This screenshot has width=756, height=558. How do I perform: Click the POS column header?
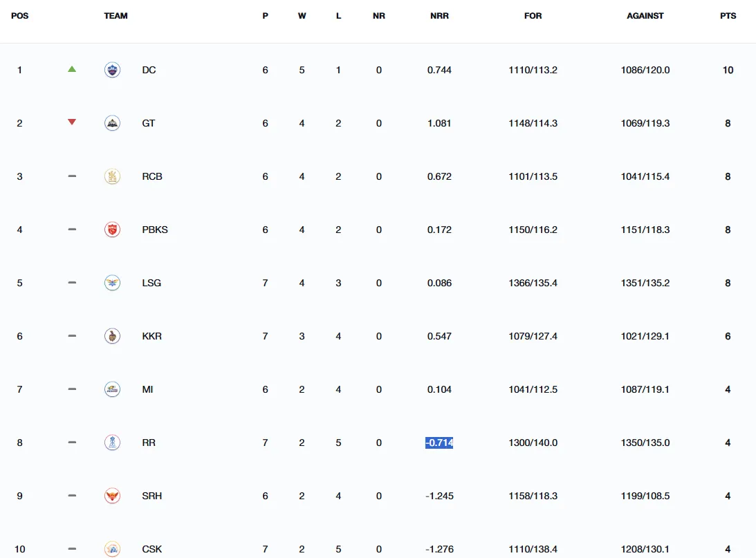tap(20, 16)
